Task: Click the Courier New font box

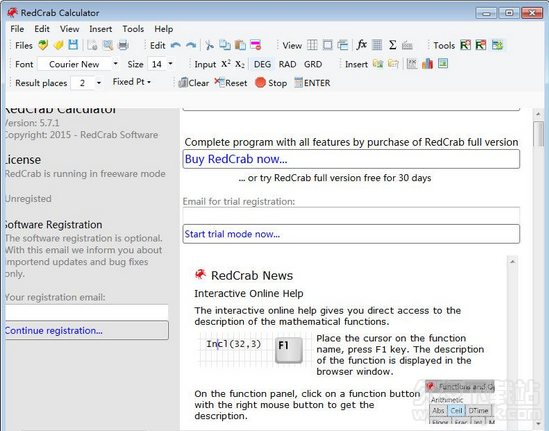Action: [x=75, y=64]
